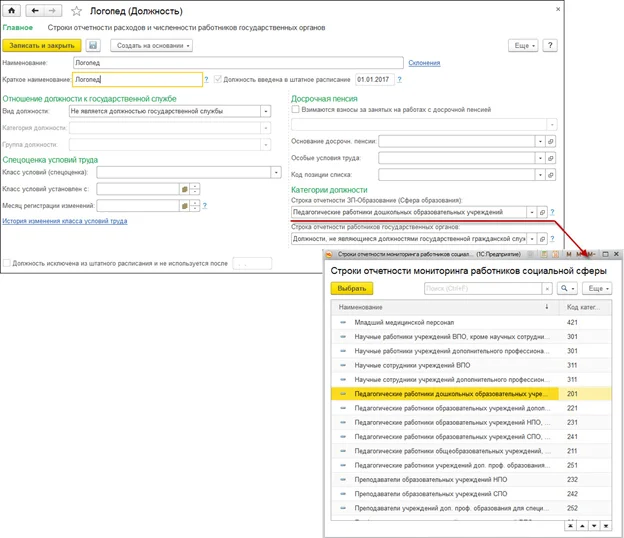Expand Создать на основании dropdown
Screen dimensions: 624x538
151,45
